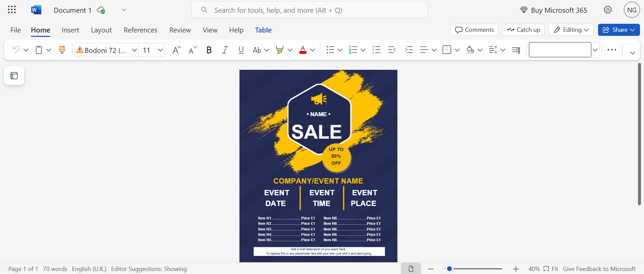
Task: Toggle italic formatting
Action: coord(225,50)
